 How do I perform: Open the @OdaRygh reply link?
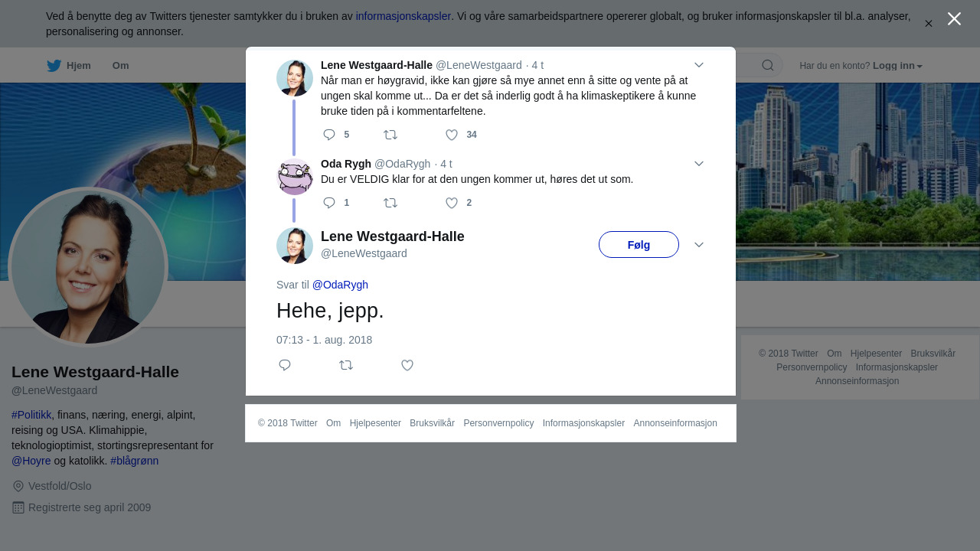[340, 285]
